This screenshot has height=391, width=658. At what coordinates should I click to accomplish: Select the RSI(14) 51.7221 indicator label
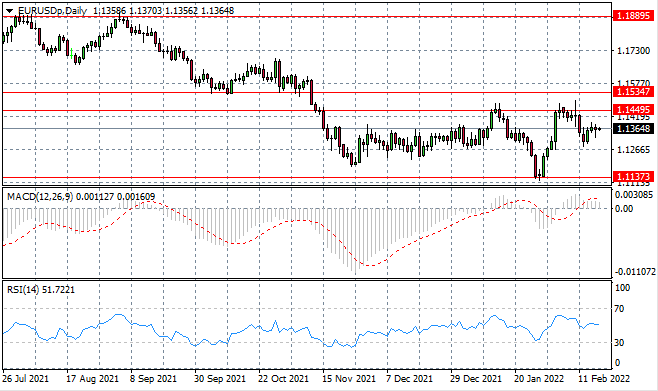(x=41, y=290)
